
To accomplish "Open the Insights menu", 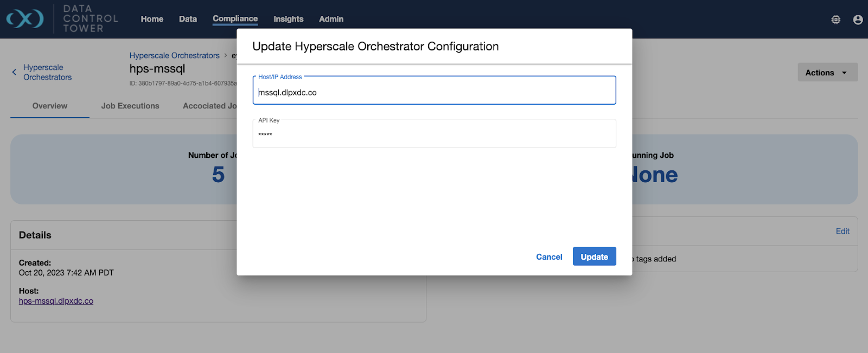I will 288,19.
